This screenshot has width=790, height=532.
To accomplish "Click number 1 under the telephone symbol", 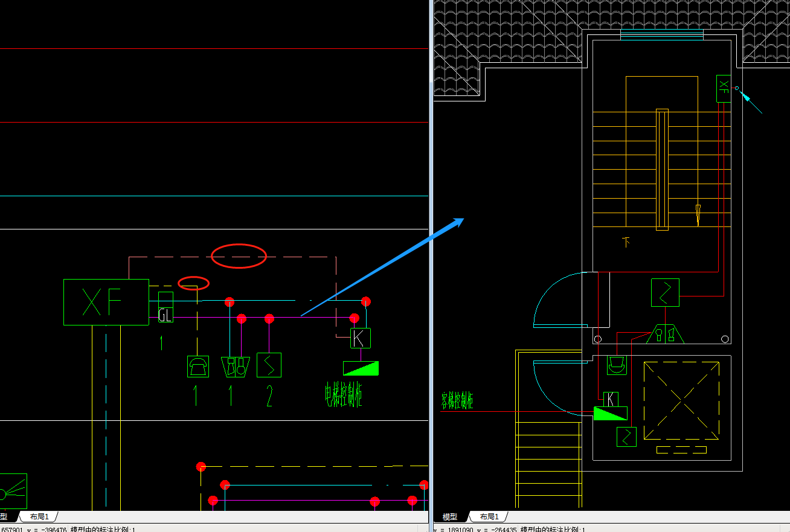I will [195, 396].
